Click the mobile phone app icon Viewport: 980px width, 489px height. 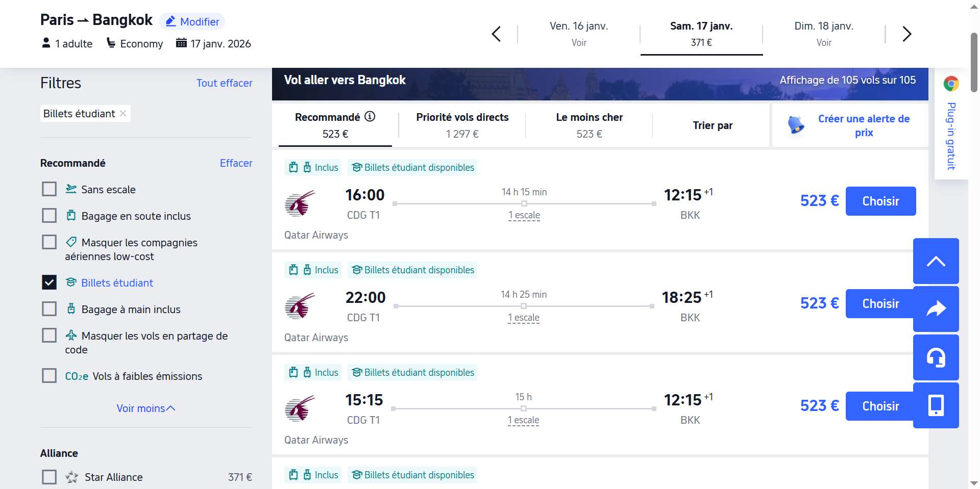936,405
